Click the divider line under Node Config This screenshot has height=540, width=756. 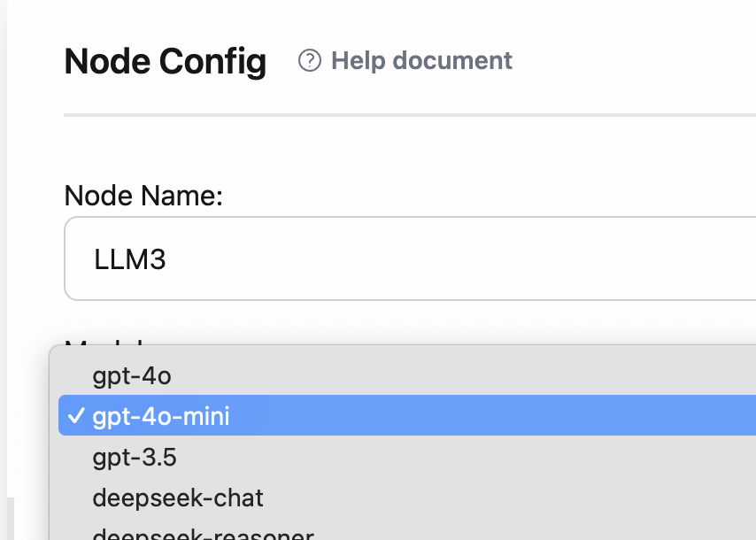(x=407, y=115)
